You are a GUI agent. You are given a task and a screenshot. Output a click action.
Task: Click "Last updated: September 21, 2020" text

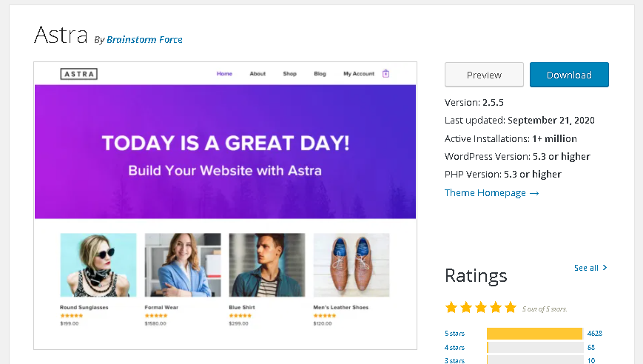519,121
